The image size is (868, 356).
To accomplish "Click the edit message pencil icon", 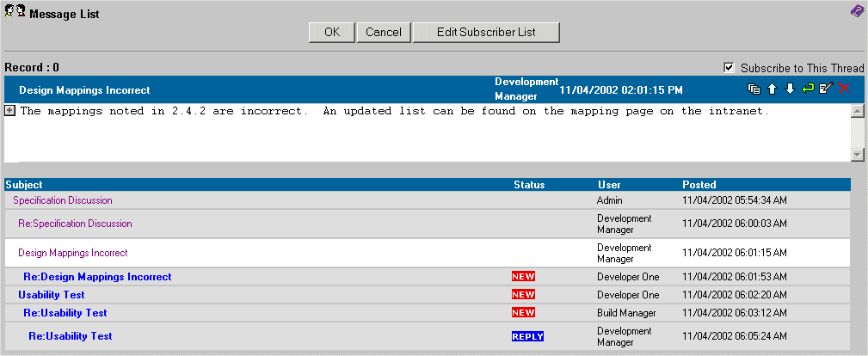I will pos(826,89).
